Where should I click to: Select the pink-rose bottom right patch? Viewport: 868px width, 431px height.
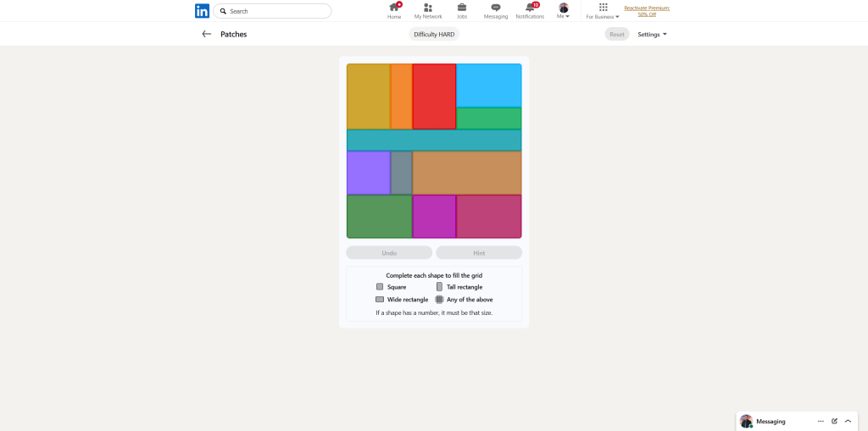click(489, 216)
